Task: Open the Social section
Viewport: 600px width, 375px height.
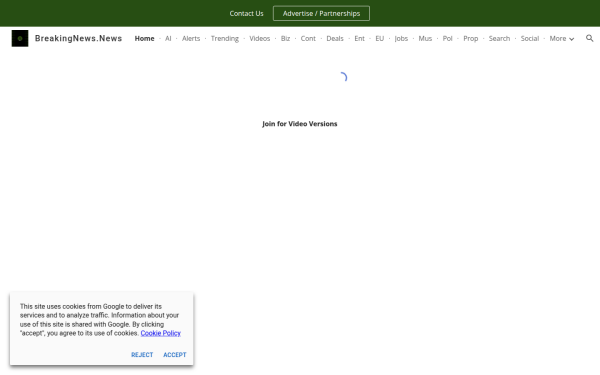Action: click(530, 39)
